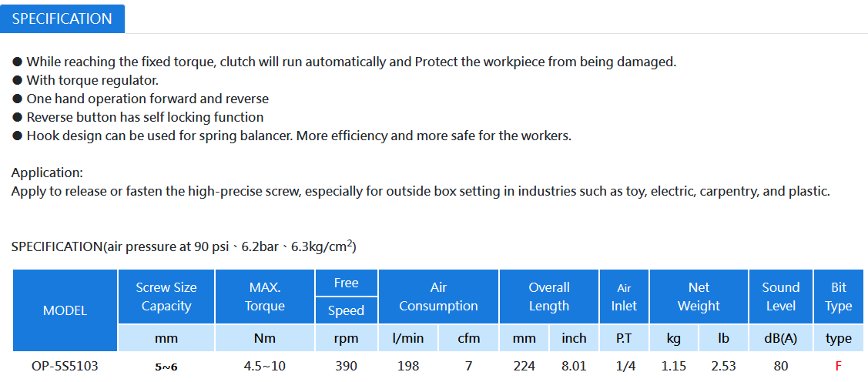Image resolution: width=868 pixels, height=382 pixels.
Task: Click the red F bit type value
Action: pyautogui.click(x=839, y=366)
